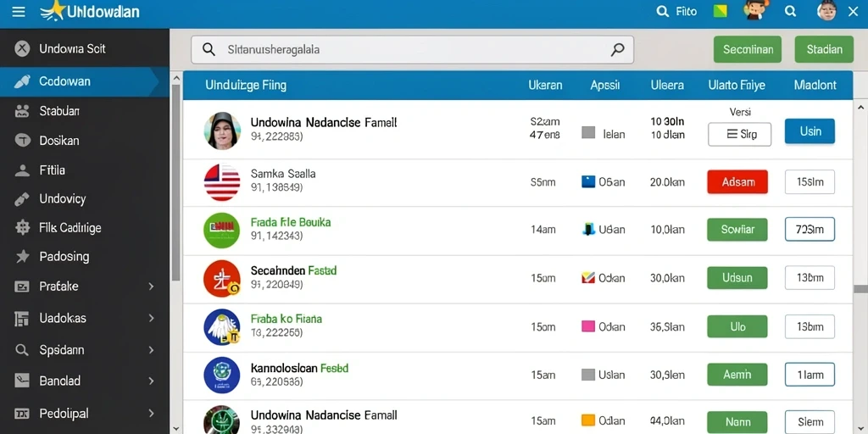The image size is (868, 434).
Task: Click the Undovicy pill icon in sidebar
Action: (22, 199)
